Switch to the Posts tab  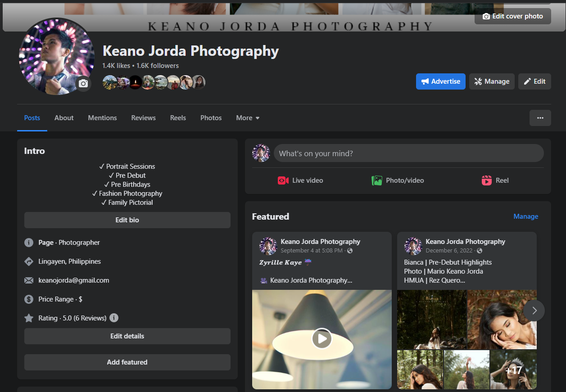coord(32,118)
